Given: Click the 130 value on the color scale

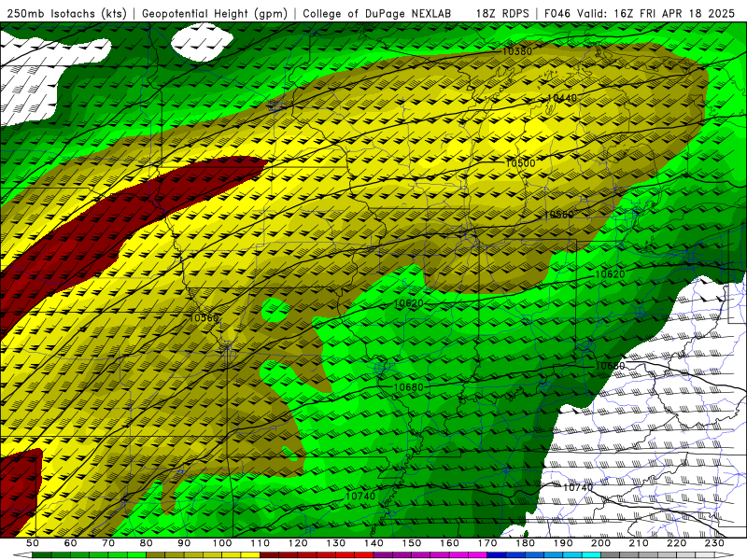Looking at the screenshot, I should coord(336,543).
